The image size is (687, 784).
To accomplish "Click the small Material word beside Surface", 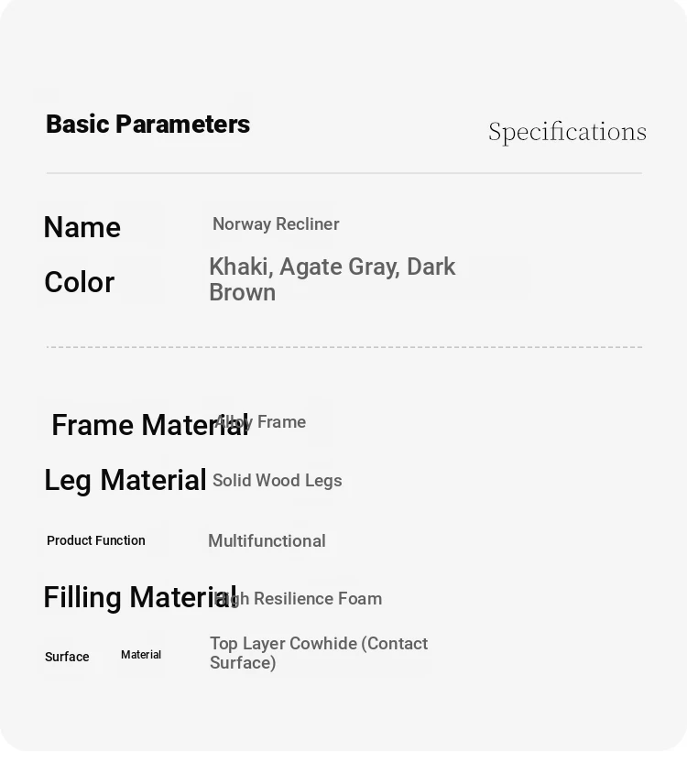I will [141, 655].
